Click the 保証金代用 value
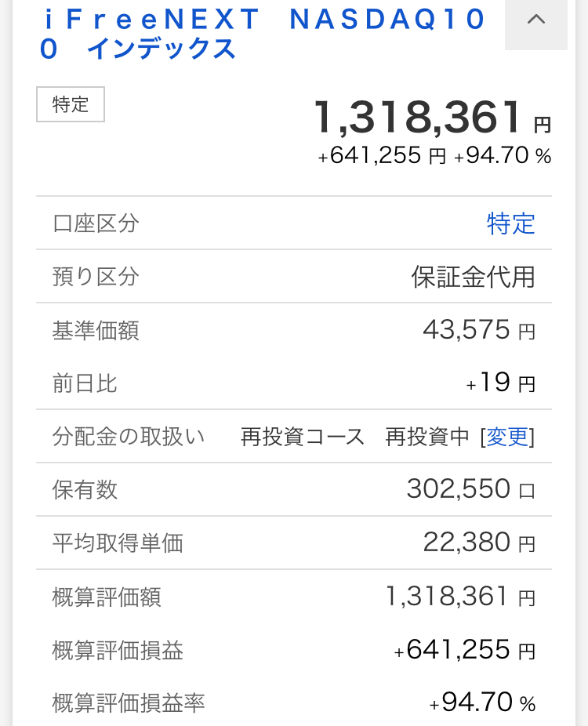This screenshot has width=588, height=726. click(x=474, y=278)
